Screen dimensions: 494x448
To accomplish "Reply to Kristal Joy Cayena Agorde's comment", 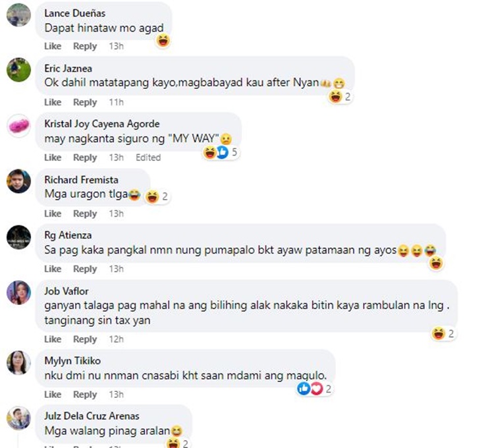I will pyautogui.click(x=85, y=157).
